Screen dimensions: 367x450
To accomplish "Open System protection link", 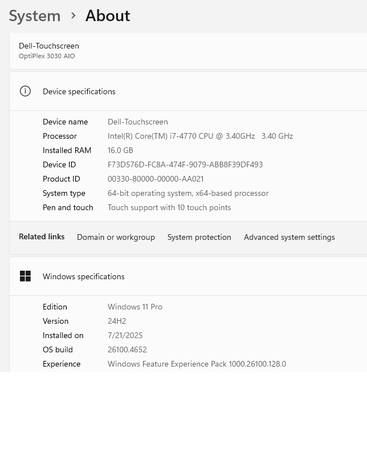I will pyautogui.click(x=199, y=237).
